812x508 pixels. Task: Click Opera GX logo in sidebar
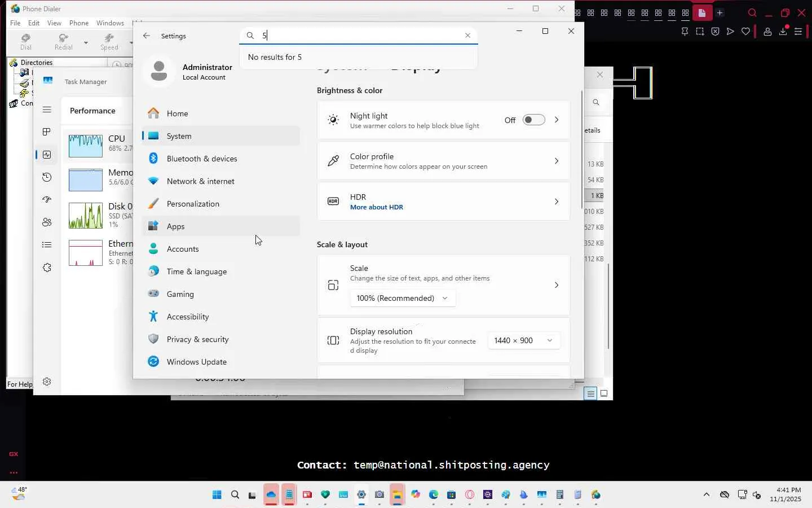14,454
